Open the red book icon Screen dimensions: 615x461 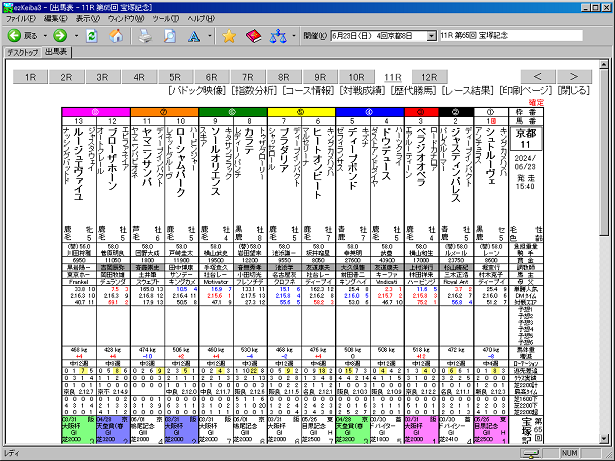253,36
